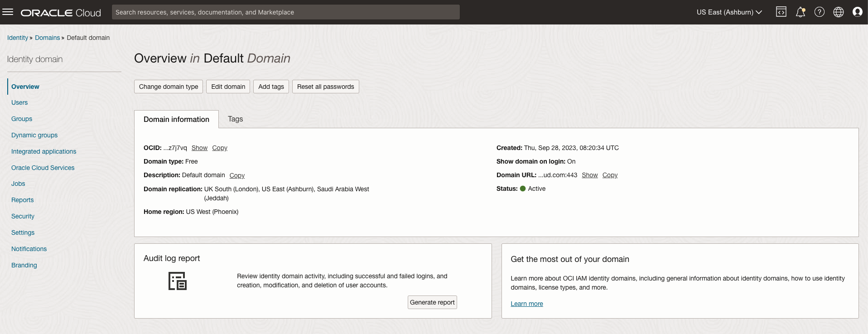Click 'Show domain on login: On' text
The image size is (868, 334).
point(536,161)
